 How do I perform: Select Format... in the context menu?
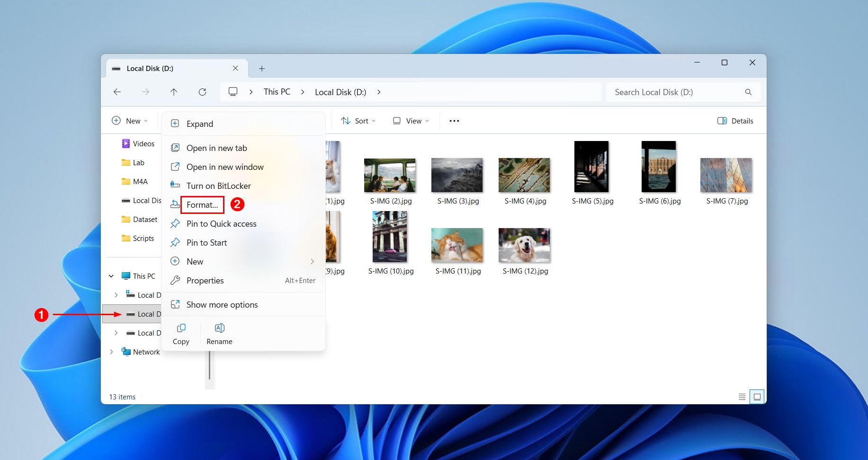point(202,205)
